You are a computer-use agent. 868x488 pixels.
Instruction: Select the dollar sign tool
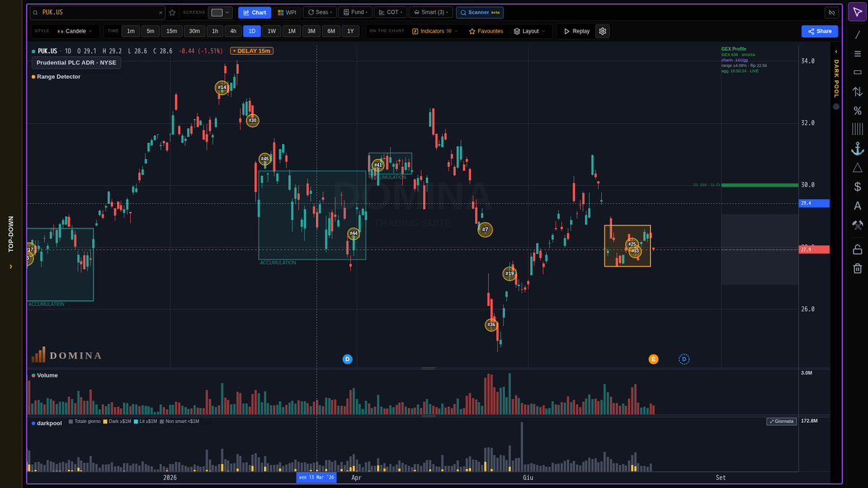point(857,187)
